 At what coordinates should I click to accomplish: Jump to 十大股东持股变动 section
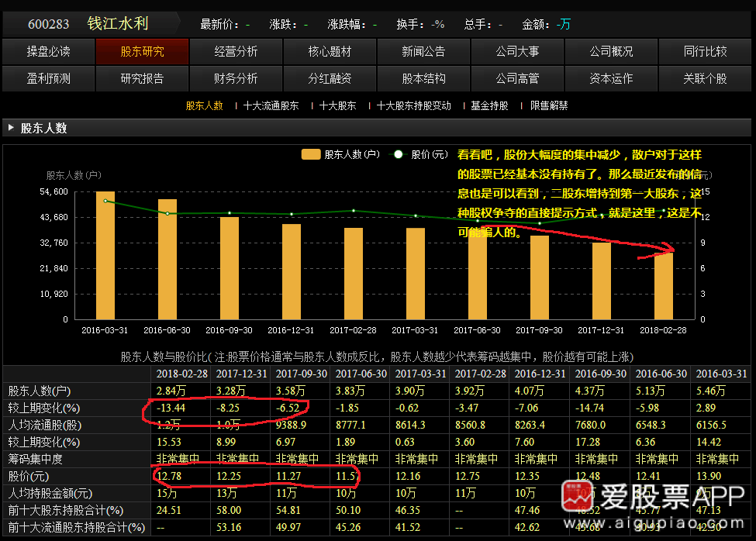414,105
